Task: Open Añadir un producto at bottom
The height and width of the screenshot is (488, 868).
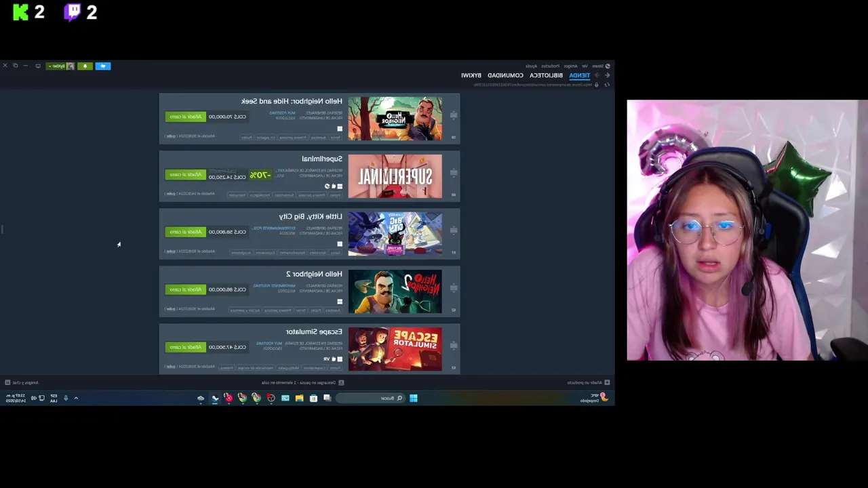Action: (x=588, y=382)
